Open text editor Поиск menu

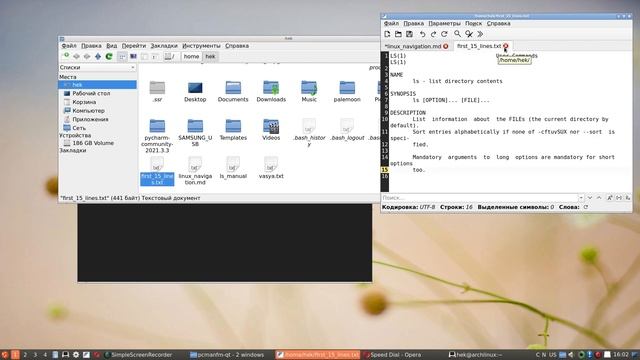click(x=473, y=24)
